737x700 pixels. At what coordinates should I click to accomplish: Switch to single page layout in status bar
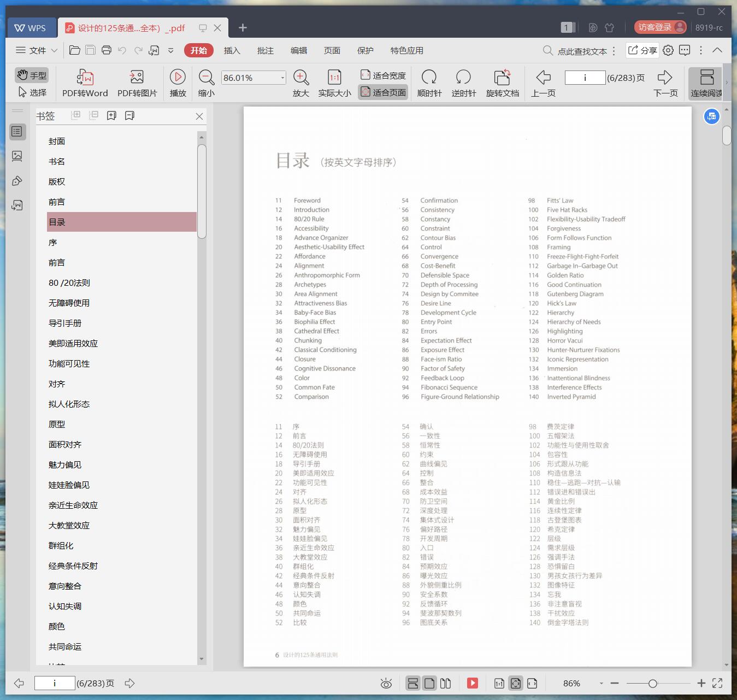pos(429,683)
